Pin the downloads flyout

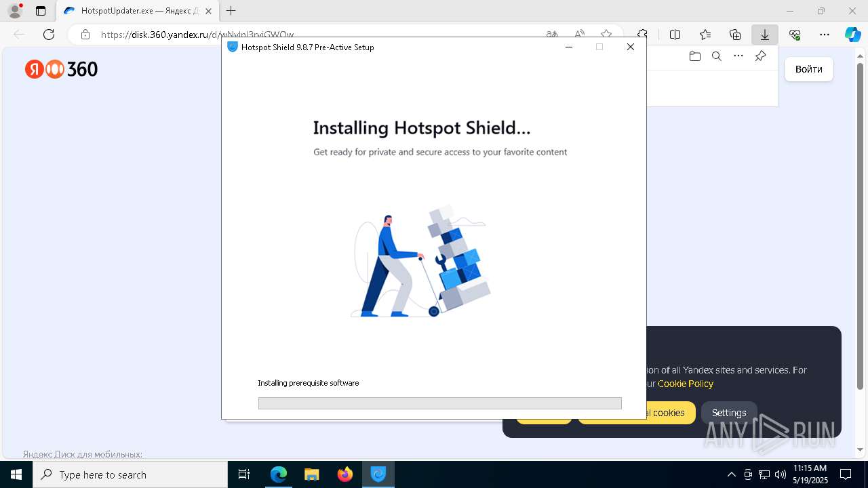(x=760, y=56)
